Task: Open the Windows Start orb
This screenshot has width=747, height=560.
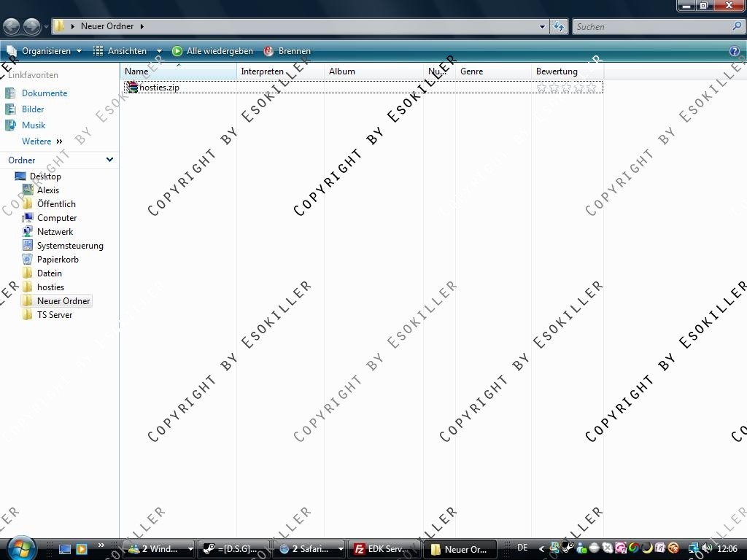Action: tap(20, 548)
